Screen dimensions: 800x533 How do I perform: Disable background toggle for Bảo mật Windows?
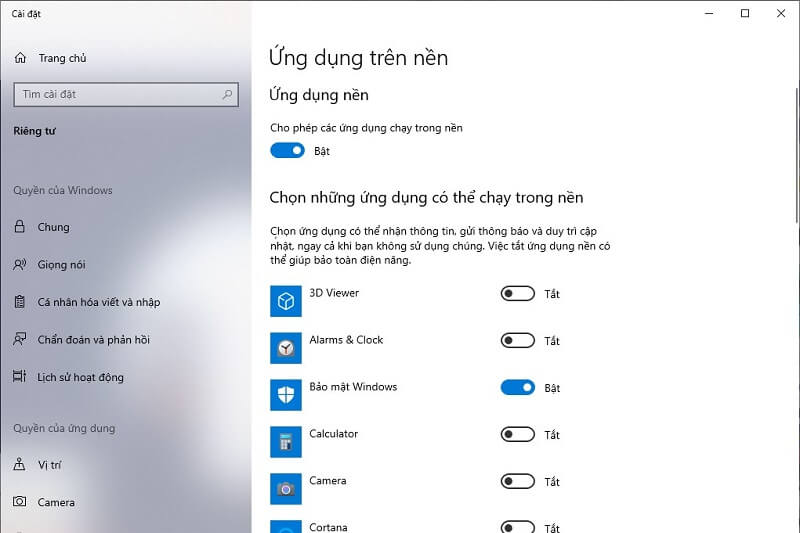pos(517,388)
